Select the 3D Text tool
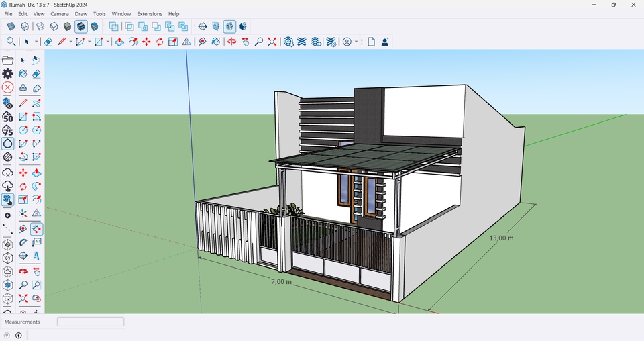644x341 pixels. pos(36,256)
